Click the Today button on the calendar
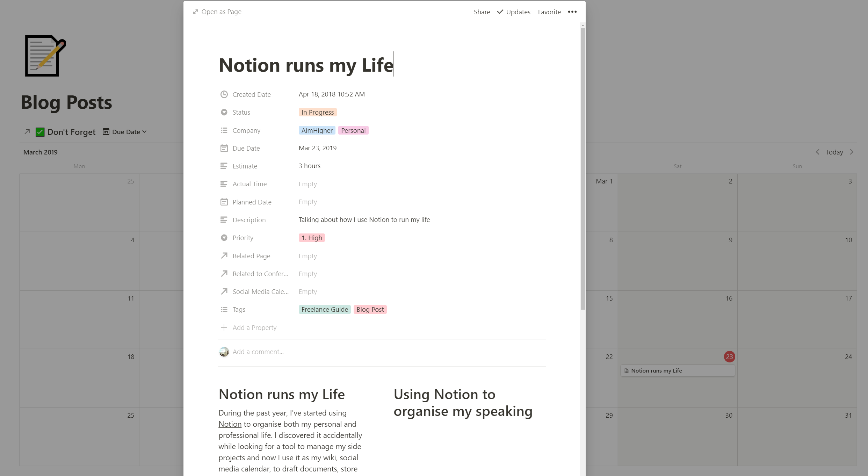This screenshot has height=476, width=868. click(x=834, y=152)
